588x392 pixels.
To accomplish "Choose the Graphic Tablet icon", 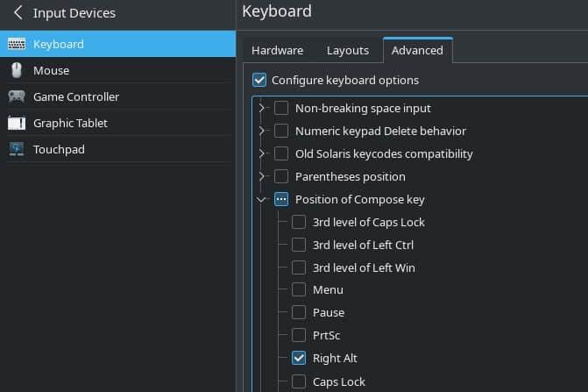I will click(x=17, y=123).
